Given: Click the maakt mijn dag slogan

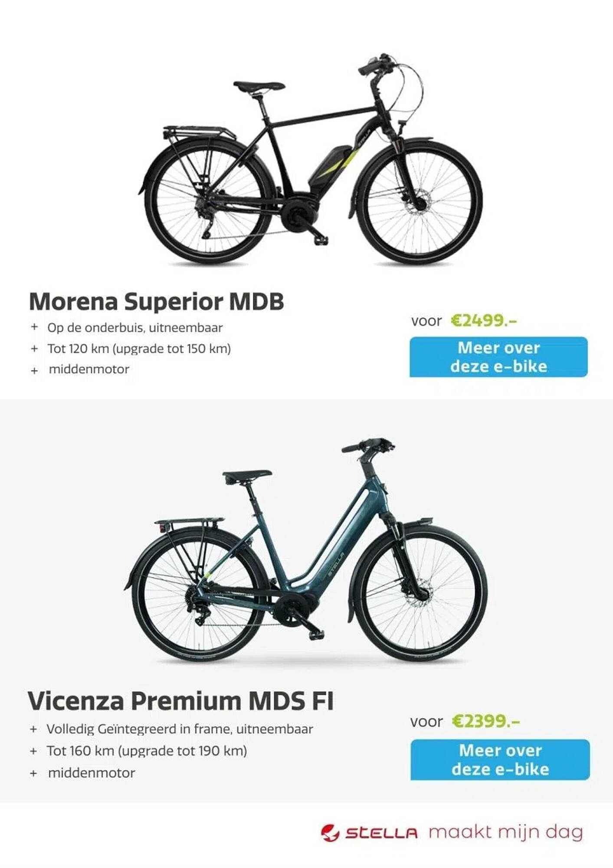Looking at the screenshot, I should click(x=506, y=832).
